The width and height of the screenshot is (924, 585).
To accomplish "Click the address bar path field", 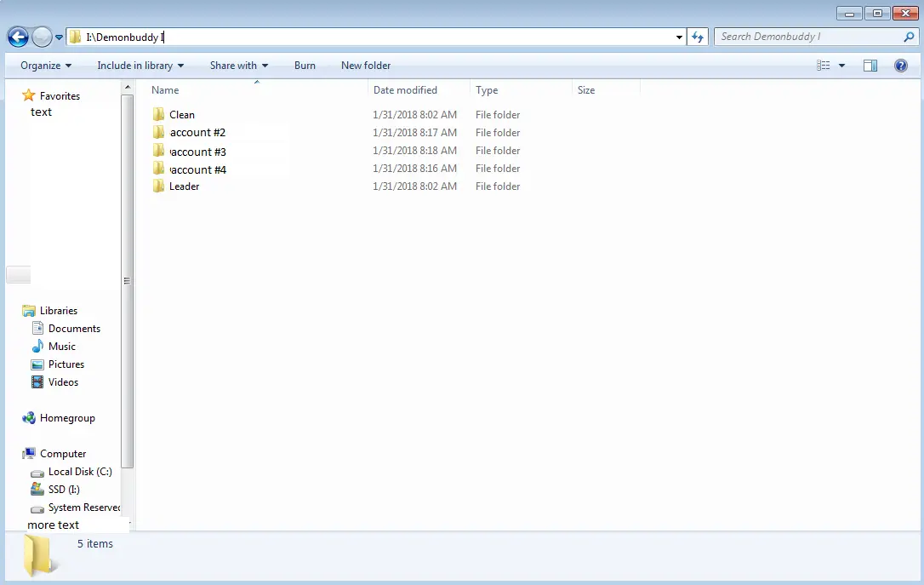I will [376, 37].
